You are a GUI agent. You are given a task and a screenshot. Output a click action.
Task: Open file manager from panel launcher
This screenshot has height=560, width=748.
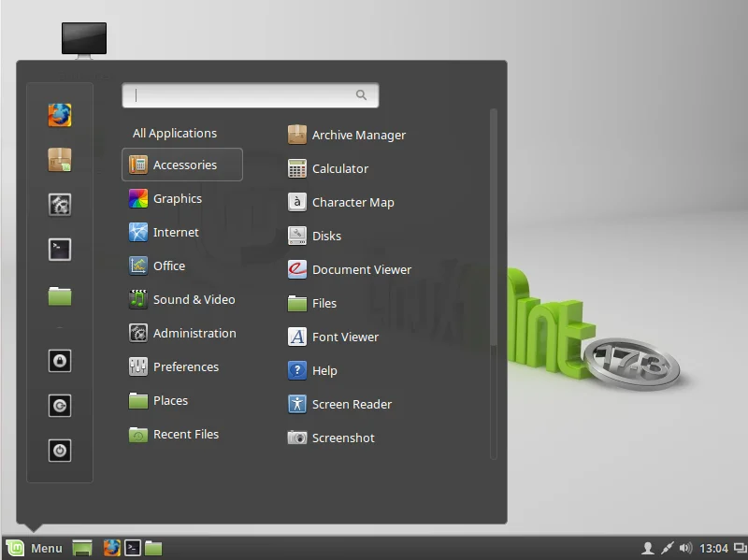[x=153, y=548]
